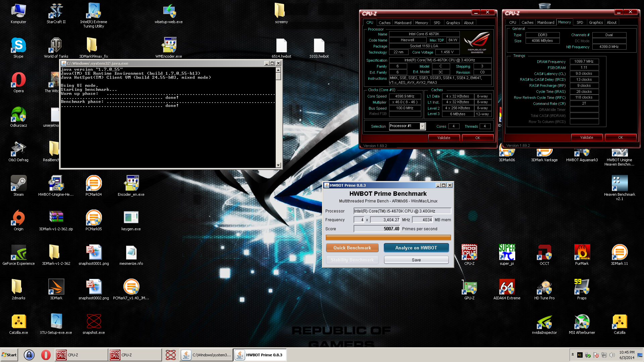Screen dimensions: 644x362
Task: Switch to HWBOT Prime 0.8.3 taskbar item
Action: [x=260, y=355]
